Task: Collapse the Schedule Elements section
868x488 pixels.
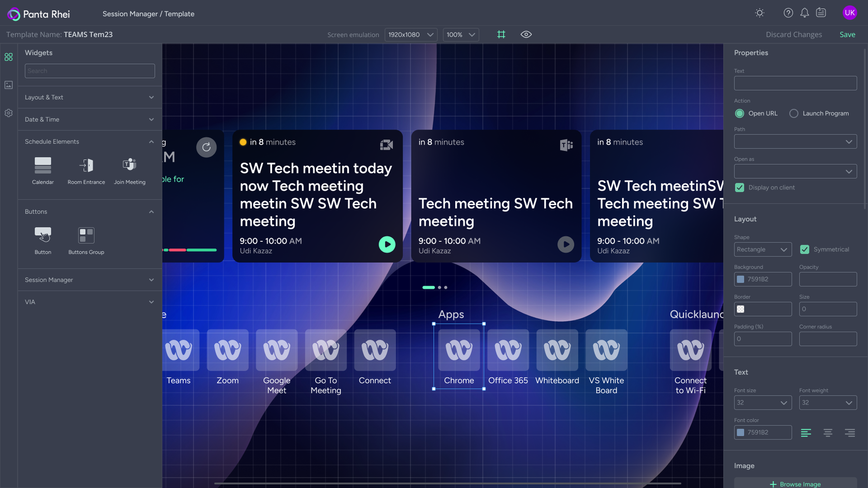Action: coord(90,141)
